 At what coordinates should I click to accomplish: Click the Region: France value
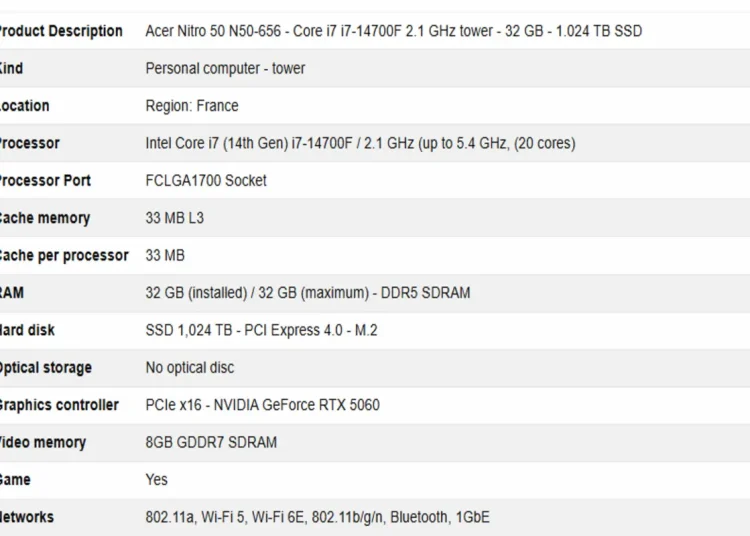[x=192, y=106]
